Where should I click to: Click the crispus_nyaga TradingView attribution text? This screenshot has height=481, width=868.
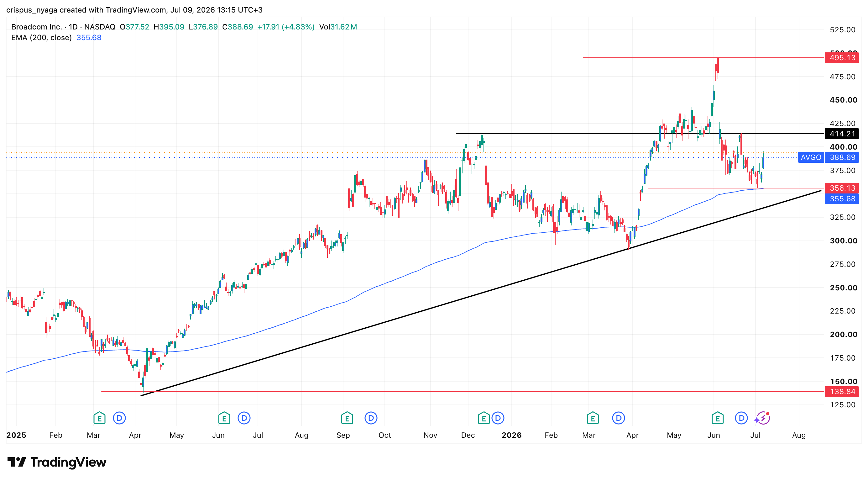(134, 10)
